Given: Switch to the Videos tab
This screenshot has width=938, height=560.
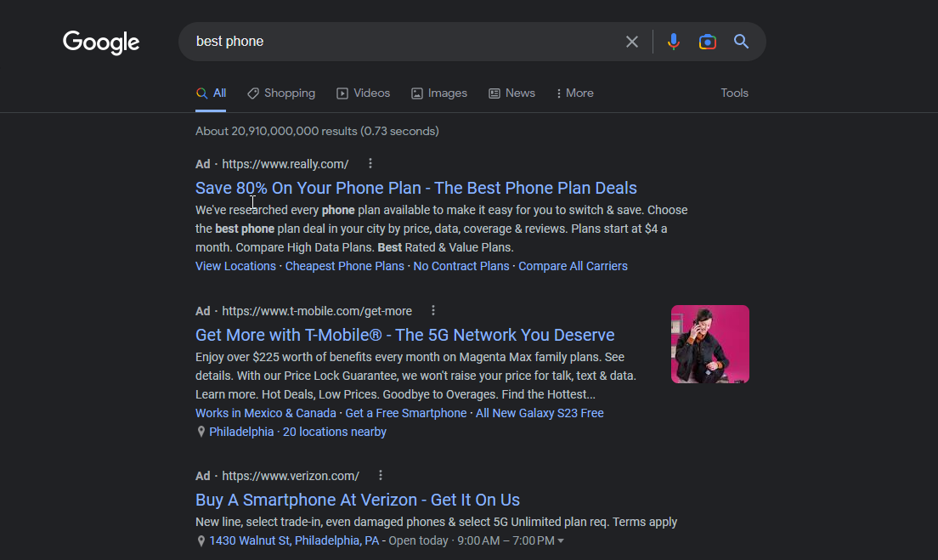Looking at the screenshot, I should (x=363, y=93).
